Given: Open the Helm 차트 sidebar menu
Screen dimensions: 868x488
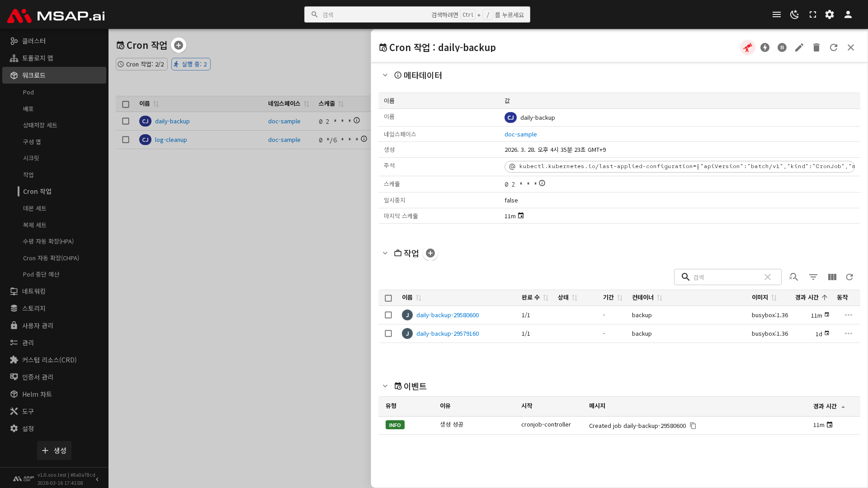Looking at the screenshot, I should [37, 394].
